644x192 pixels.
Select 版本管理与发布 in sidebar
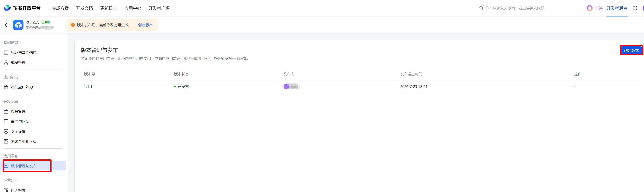(23, 166)
